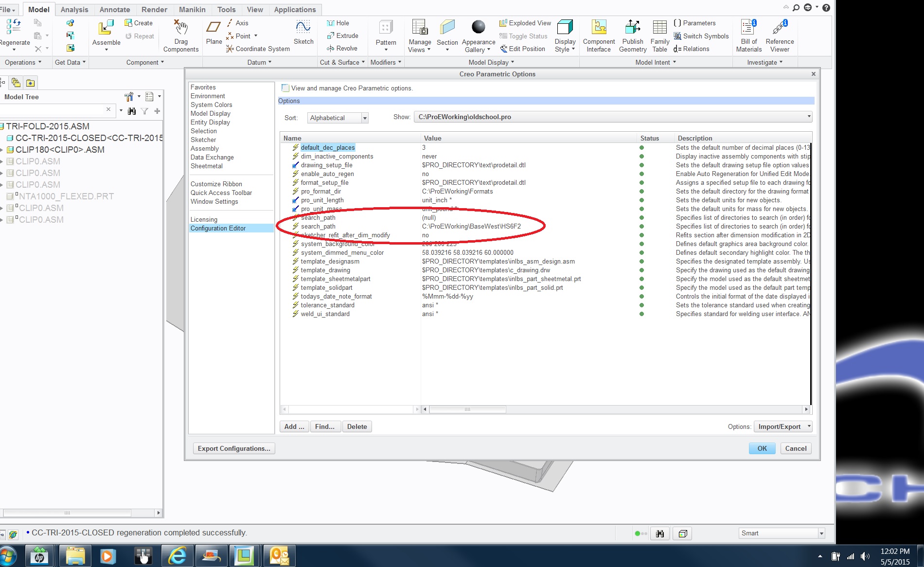Select the template_solidpart option row

545,287
